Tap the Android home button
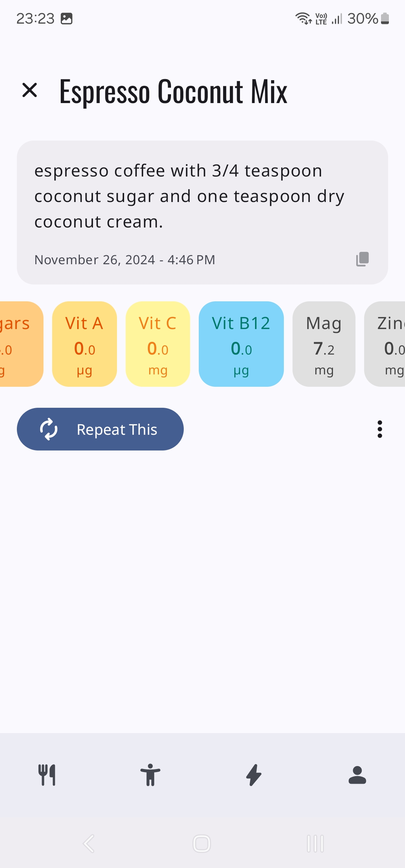 202,843
